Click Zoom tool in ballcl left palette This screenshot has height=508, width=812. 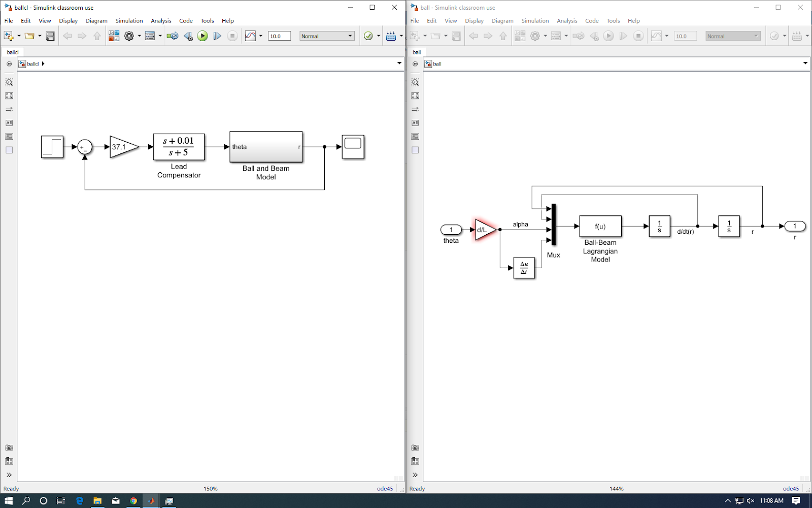pyautogui.click(x=9, y=82)
